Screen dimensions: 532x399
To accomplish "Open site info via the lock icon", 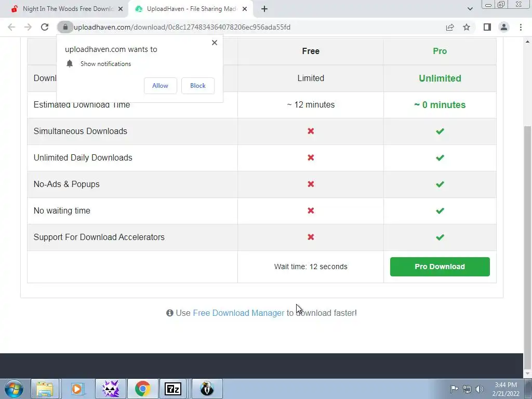I will click(x=65, y=27).
